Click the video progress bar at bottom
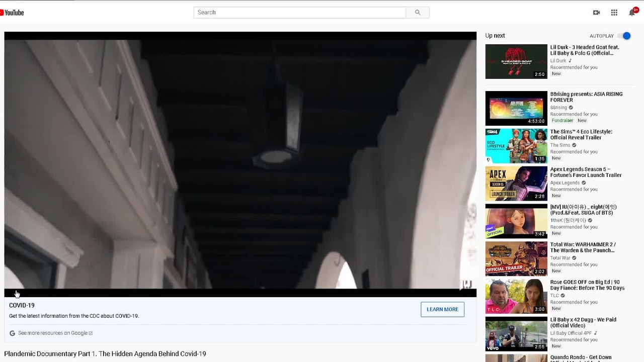 (x=240, y=293)
